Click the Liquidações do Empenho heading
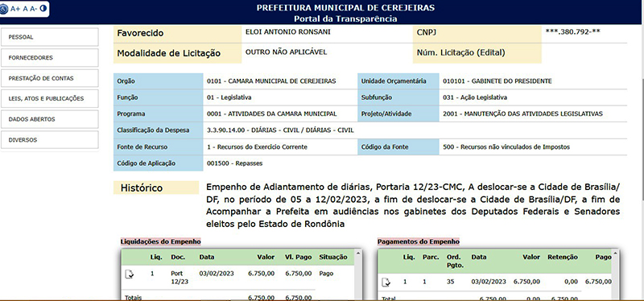 (x=160, y=241)
